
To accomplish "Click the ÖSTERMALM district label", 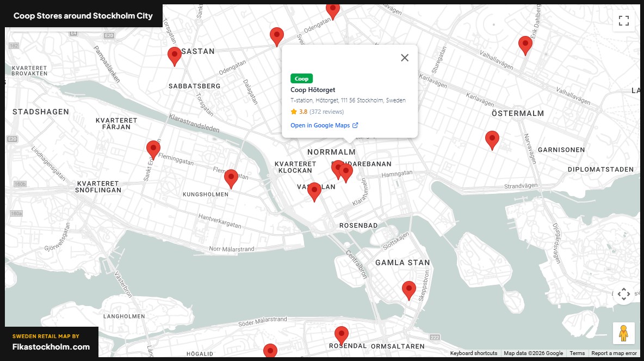I will (517, 113).
